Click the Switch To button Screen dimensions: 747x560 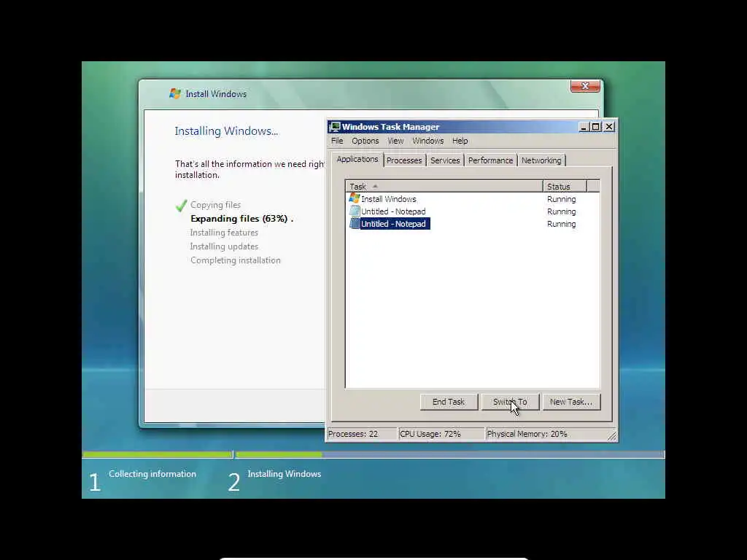pos(510,402)
